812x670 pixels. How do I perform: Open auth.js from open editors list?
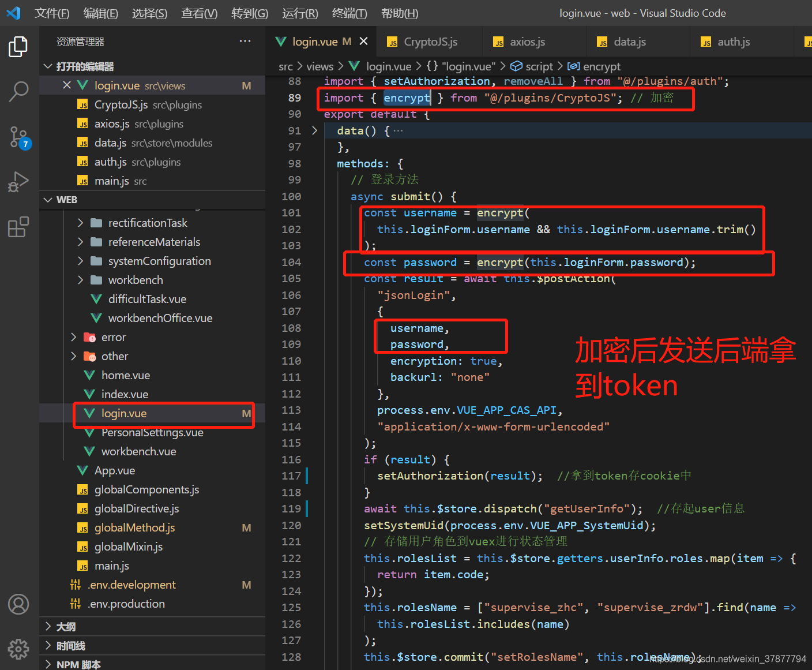point(152,162)
